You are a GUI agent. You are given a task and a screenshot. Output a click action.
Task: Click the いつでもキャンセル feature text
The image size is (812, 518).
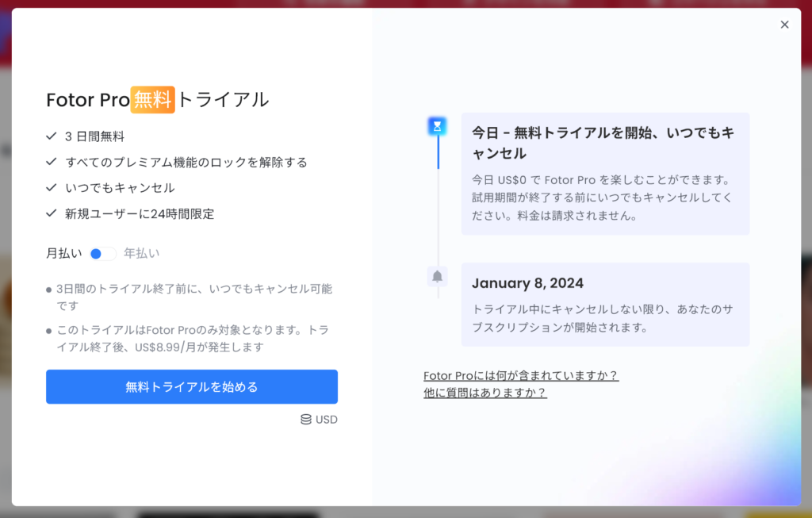coord(121,188)
